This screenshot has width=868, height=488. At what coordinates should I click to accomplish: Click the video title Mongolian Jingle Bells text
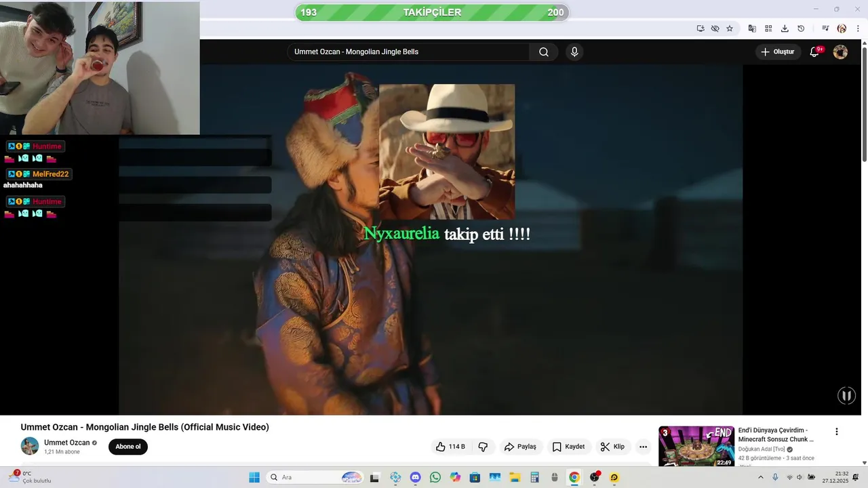pyautogui.click(x=144, y=427)
